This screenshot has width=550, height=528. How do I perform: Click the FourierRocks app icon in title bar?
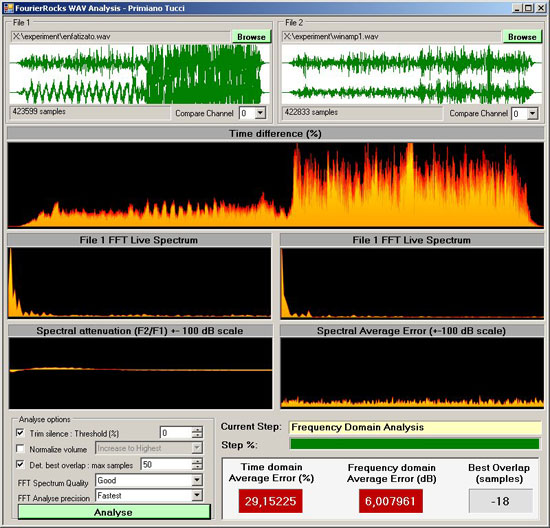(8, 8)
